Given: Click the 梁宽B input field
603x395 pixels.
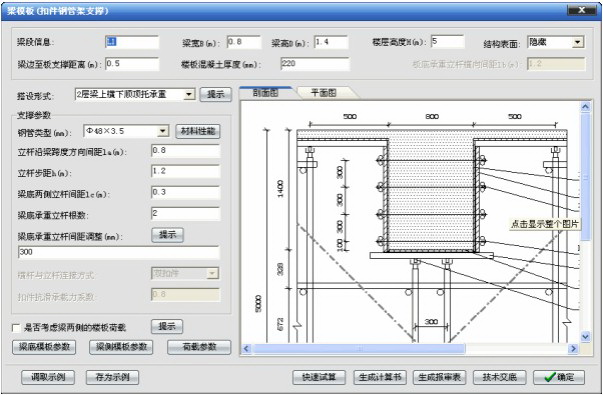Looking at the screenshot, I should [x=244, y=42].
